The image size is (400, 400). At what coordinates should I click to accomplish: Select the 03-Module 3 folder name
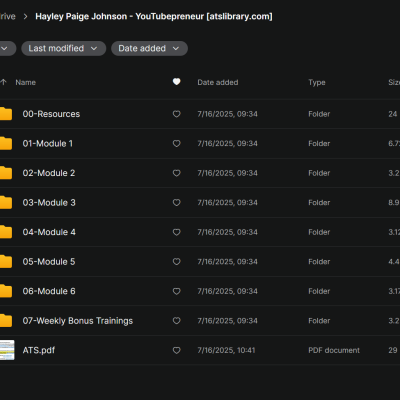(49, 203)
